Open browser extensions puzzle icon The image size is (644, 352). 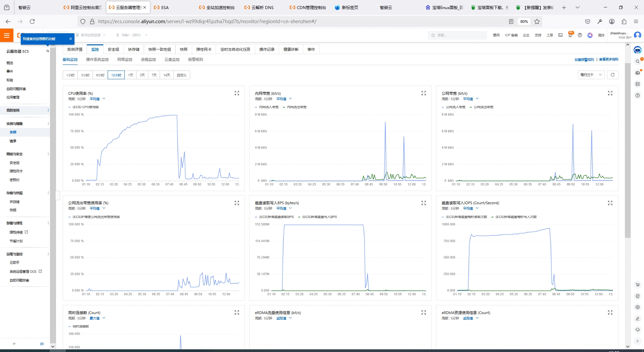[x=624, y=21]
